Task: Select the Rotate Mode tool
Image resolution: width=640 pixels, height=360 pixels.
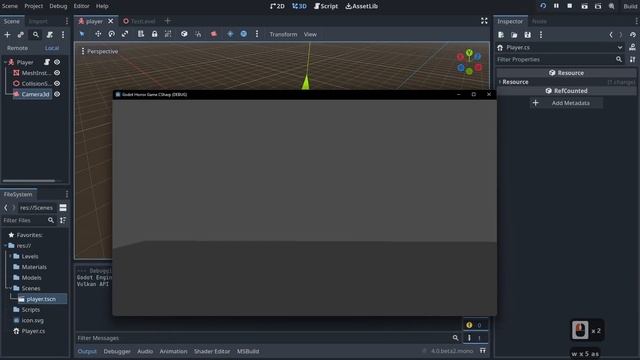Action: click(111, 34)
